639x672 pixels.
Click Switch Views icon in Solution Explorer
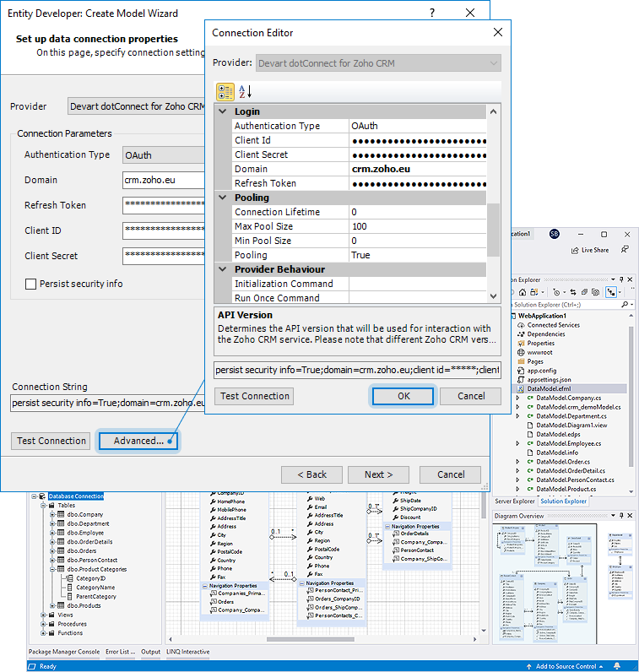(533, 292)
